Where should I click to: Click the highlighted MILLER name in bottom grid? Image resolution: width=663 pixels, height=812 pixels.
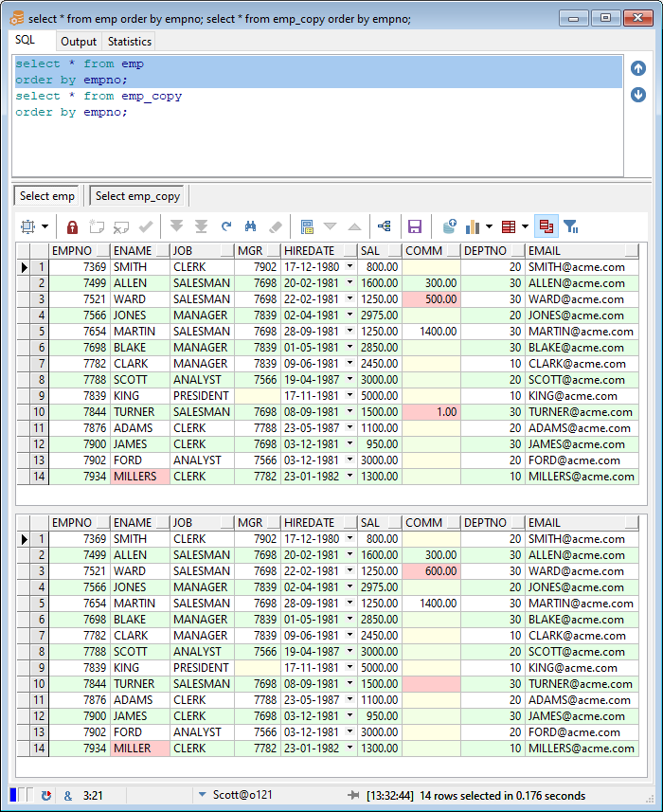pos(140,748)
